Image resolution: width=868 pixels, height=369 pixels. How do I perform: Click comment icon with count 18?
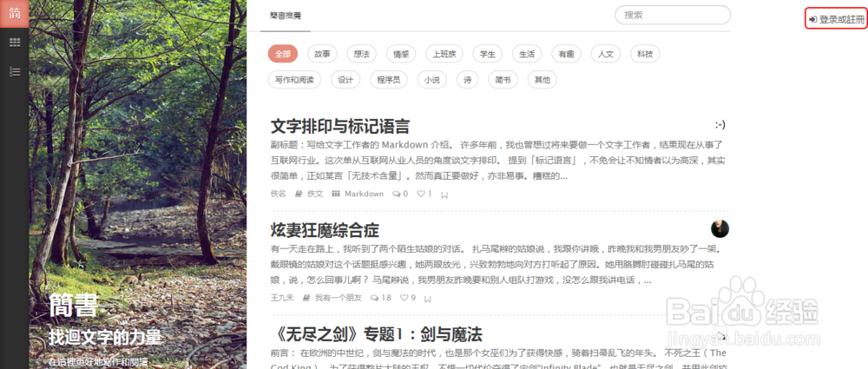pos(374,298)
